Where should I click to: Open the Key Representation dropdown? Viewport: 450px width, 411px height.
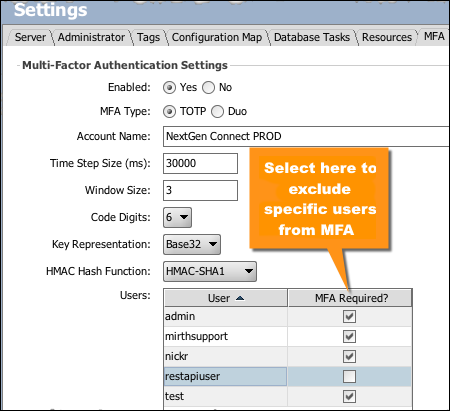click(x=192, y=244)
